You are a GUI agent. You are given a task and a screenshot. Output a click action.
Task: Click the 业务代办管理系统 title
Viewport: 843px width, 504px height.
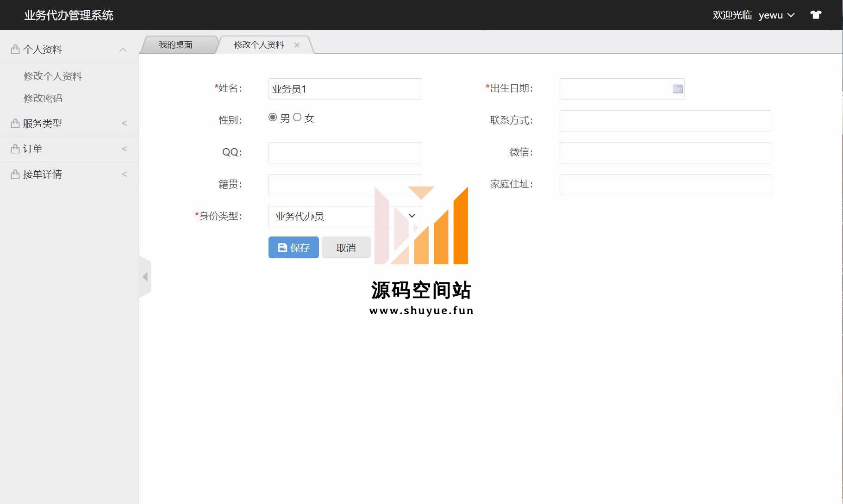point(69,15)
